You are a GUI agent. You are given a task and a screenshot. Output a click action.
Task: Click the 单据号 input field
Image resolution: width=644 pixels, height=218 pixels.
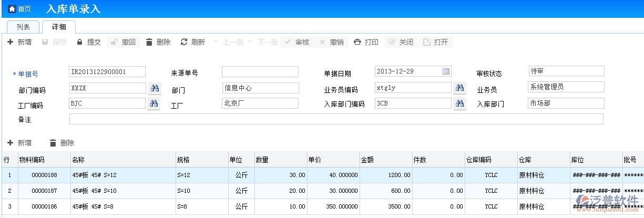[107, 72]
